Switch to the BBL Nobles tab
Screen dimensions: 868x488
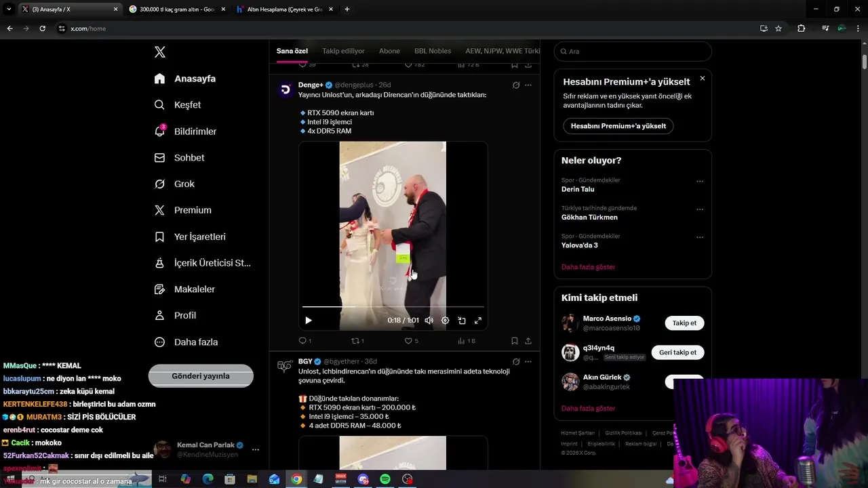pos(433,51)
